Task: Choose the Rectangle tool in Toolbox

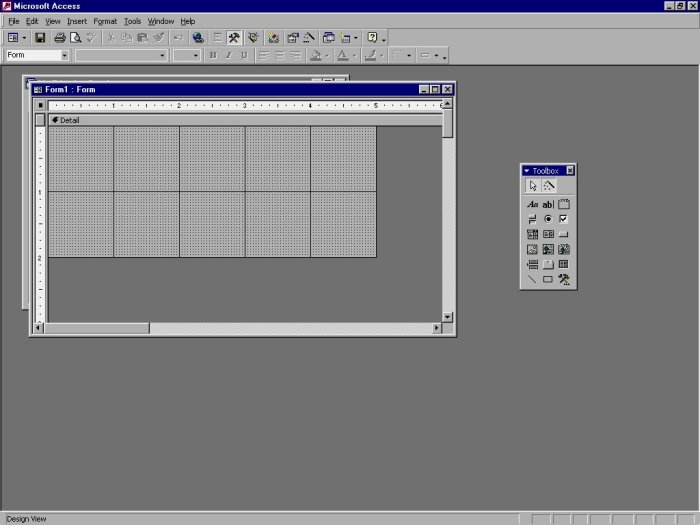Action: point(548,280)
